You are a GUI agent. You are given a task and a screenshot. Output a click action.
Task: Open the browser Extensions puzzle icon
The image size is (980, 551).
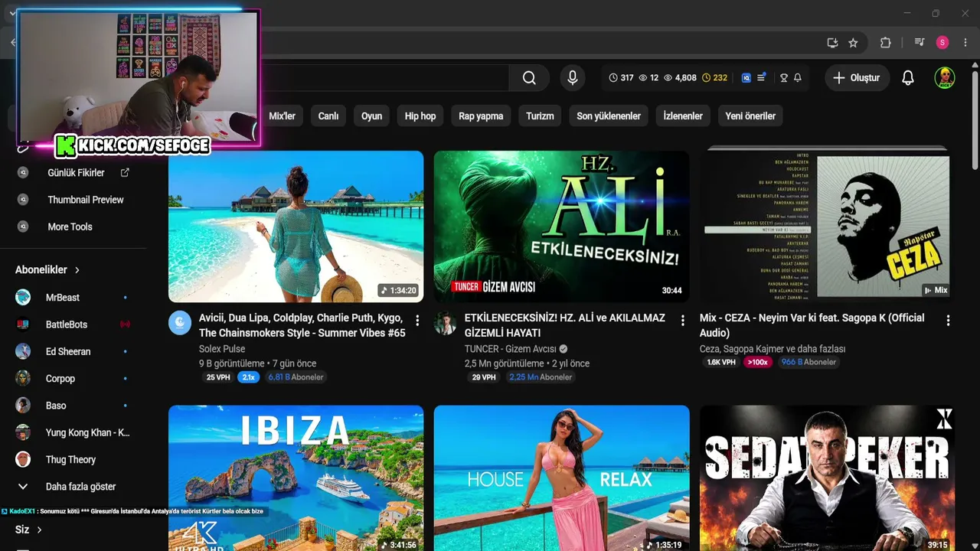(x=886, y=43)
